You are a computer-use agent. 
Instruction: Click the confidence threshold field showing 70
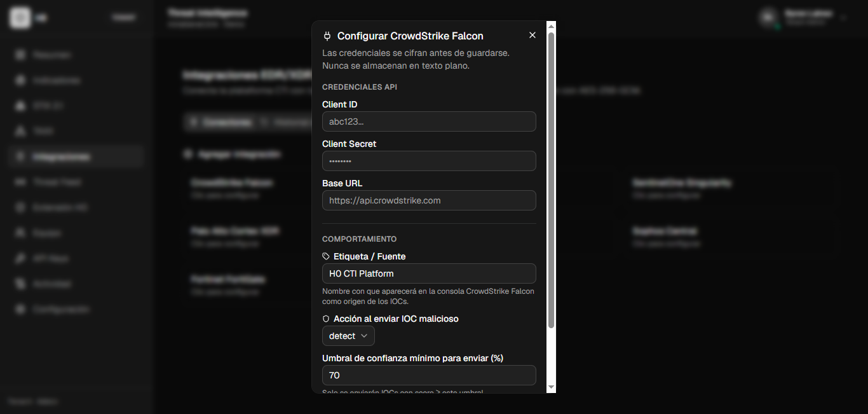click(x=429, y=375)
